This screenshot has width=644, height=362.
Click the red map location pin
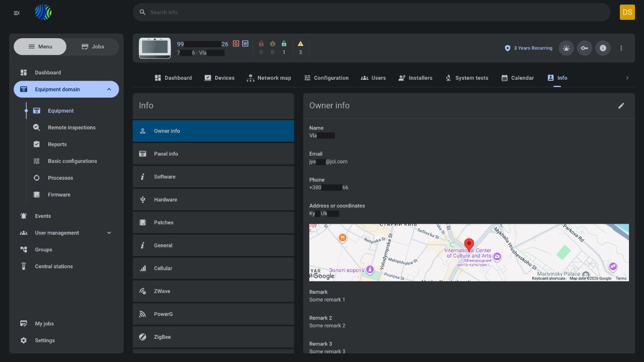coord(469,245)
